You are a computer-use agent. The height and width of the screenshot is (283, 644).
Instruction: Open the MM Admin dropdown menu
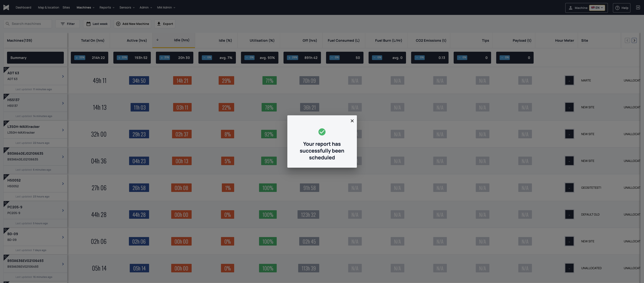(x=166, y=7)
